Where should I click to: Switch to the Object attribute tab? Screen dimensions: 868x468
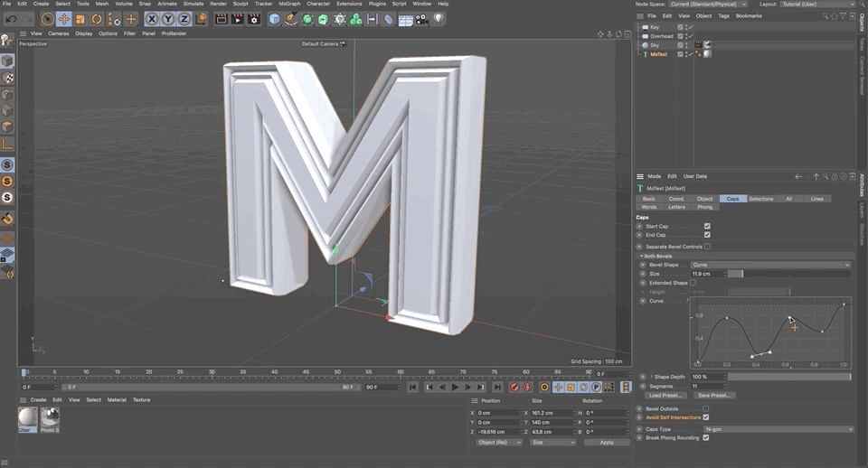(x=704, y=199)
